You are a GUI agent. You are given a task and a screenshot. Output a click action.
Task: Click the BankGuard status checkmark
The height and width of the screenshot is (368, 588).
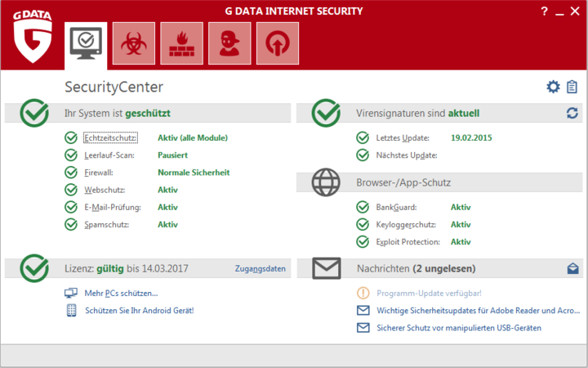point(363,208)
